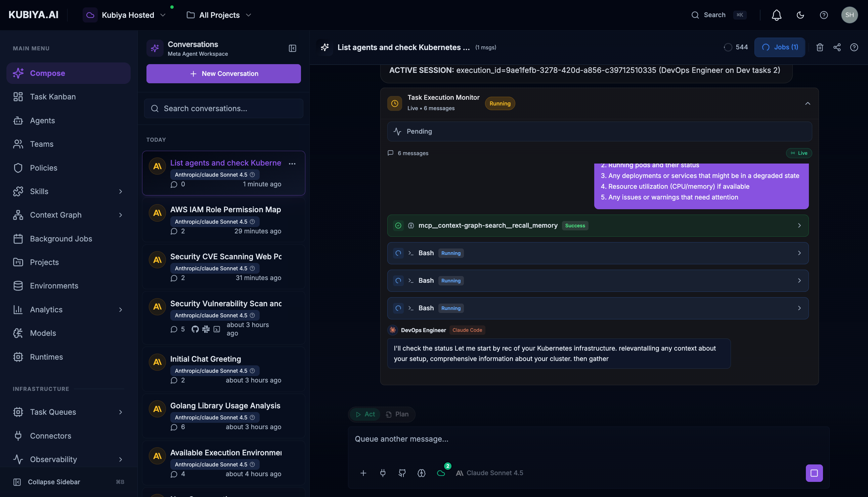Enable Act mode toggle

pos(364,414)
